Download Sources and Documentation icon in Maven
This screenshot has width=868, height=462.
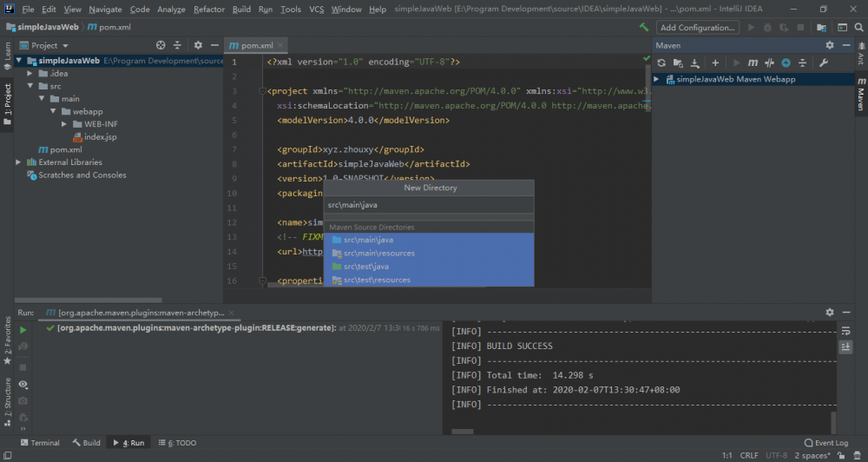tap(695, 63)
